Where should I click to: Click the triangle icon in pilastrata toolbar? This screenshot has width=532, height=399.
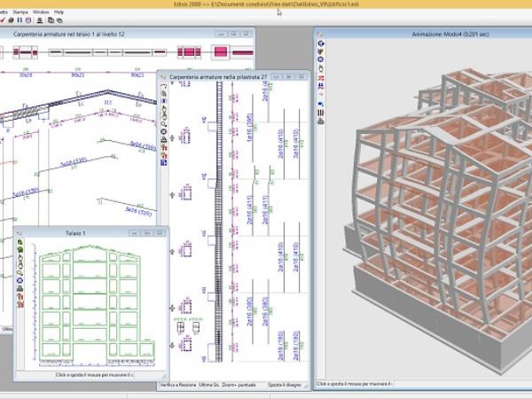point(164,139)
